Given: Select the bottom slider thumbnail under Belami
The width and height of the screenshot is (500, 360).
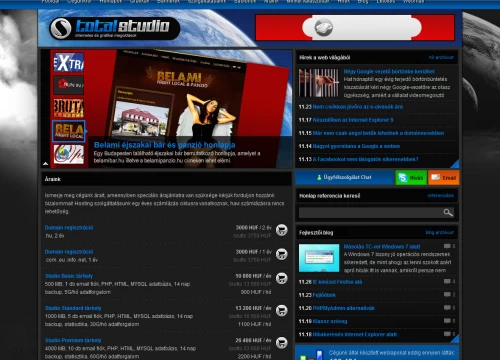Looking at the screenshot, I should coord(69,154).
